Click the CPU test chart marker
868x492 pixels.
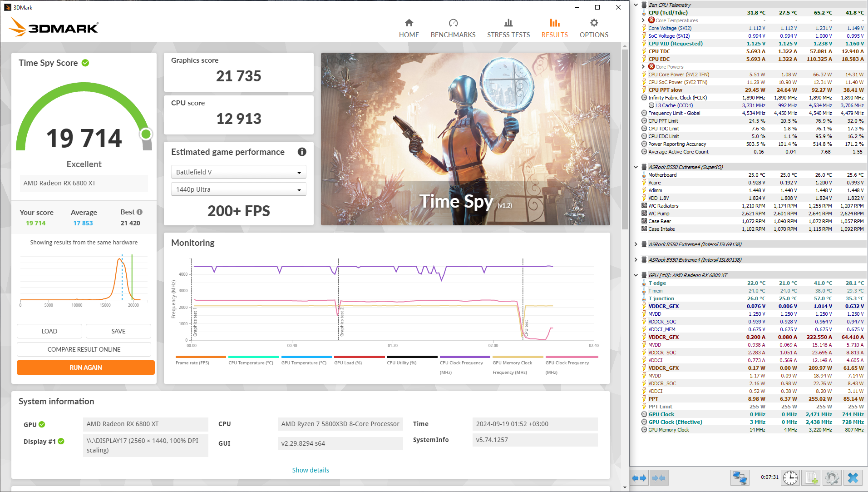pyautogui.click(x=527, y=328)
